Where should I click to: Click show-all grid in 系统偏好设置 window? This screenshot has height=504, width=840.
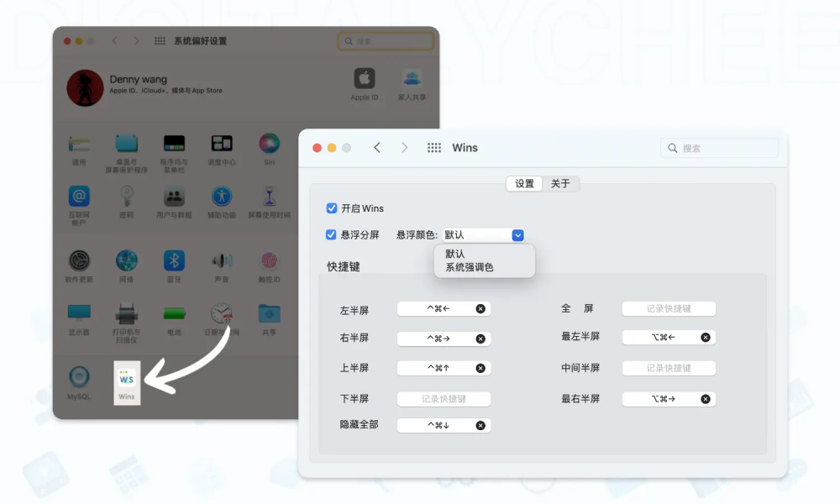point(160,40)
